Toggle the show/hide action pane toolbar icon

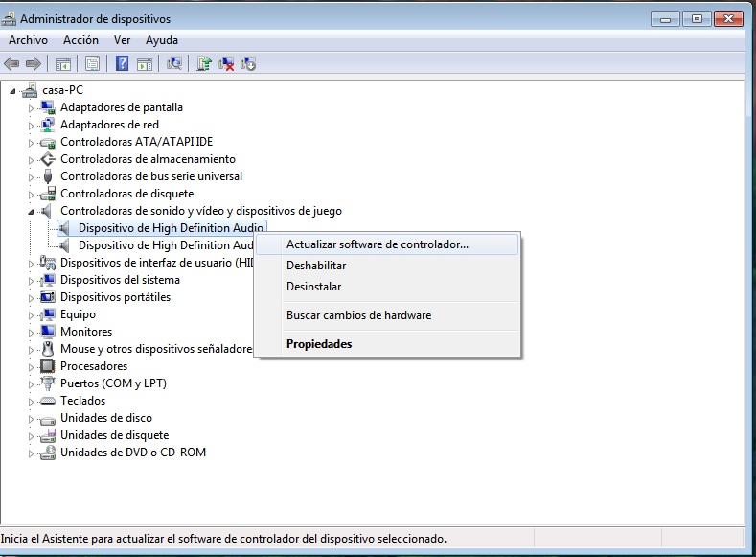click(x=145, y=63)
